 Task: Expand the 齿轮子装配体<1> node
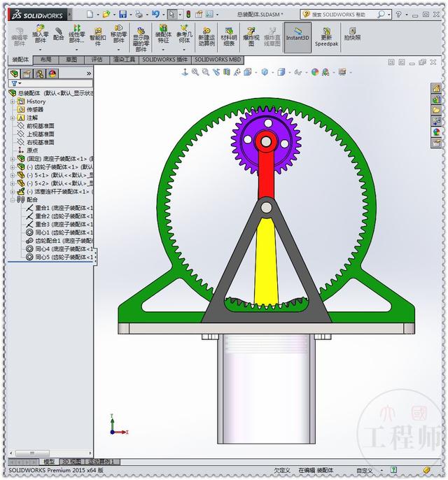(x=13, y=167)
